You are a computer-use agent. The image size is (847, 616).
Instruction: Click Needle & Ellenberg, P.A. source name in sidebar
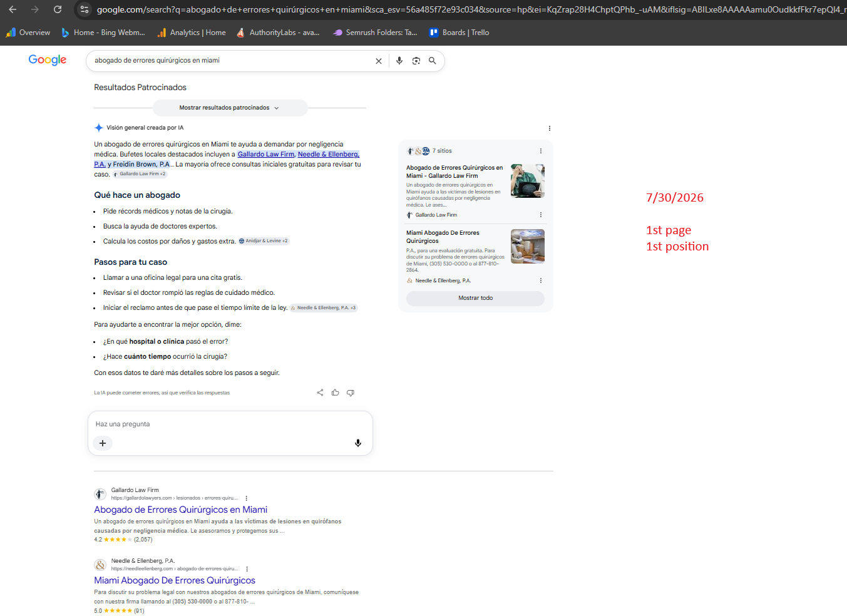pyautogui.click(x=443, y=280)
